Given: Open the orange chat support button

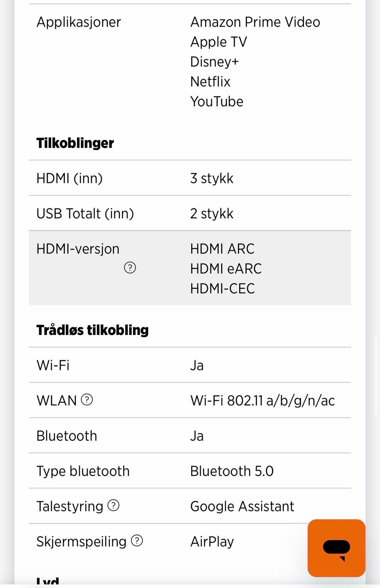Looking at the screenshot, I should coord(336,548).
